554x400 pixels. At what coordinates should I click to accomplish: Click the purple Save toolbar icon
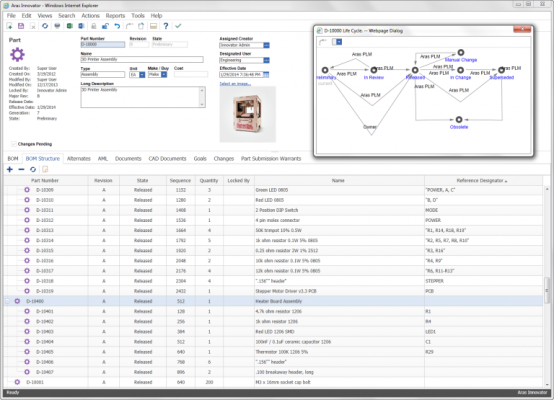click(21, 26)
